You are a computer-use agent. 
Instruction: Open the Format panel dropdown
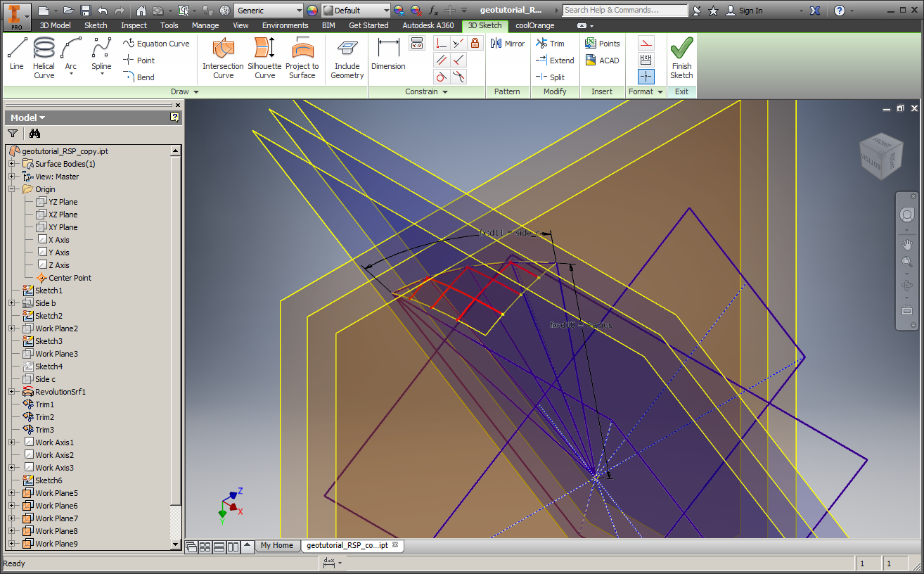(x=646, y=91)
